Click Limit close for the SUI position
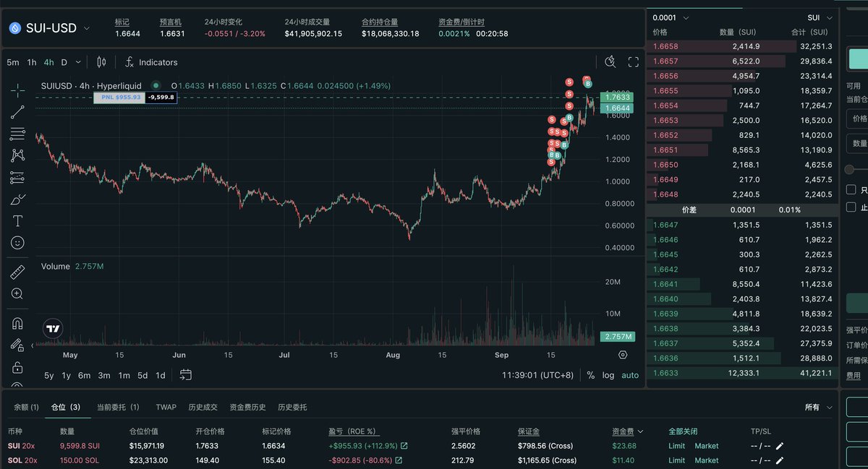Image resolution: width=868 pixels, height=469 pixels. pyautogui.click(x=676, y=446)
